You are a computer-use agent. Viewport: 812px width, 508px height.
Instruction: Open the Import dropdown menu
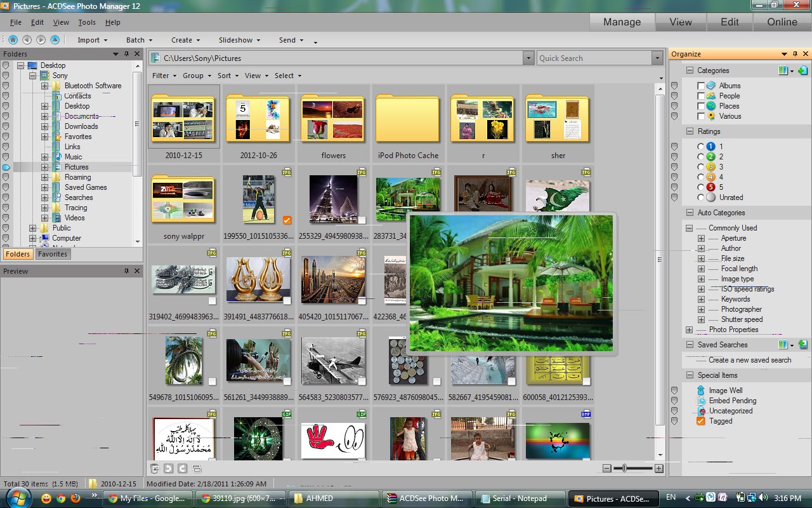[91, 40]
